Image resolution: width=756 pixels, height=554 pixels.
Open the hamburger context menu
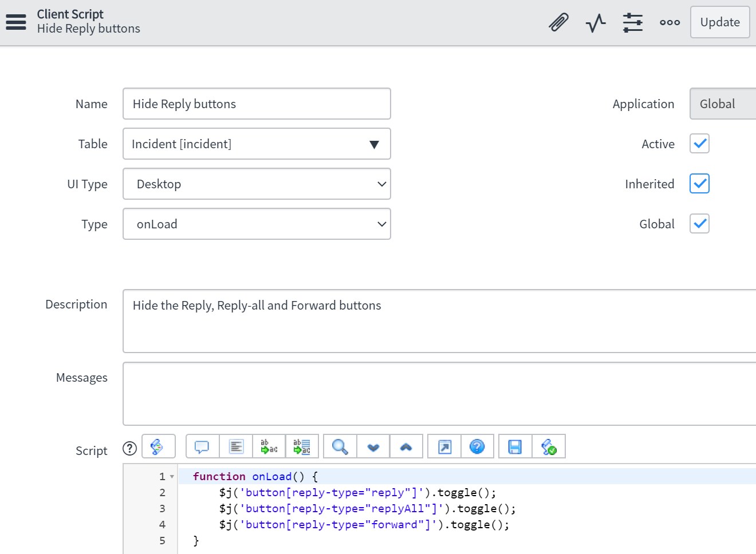pos(16,22)
